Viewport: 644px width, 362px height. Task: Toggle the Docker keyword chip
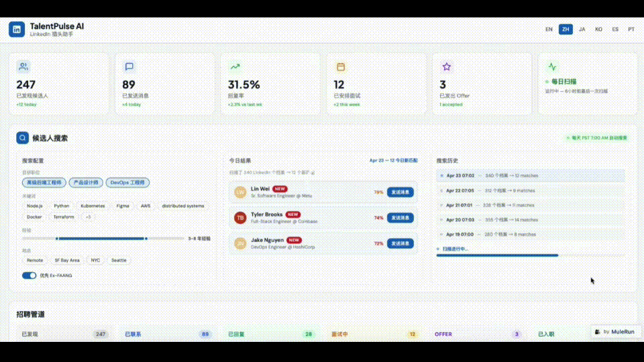pyautogui.click(x=34, y=217)
